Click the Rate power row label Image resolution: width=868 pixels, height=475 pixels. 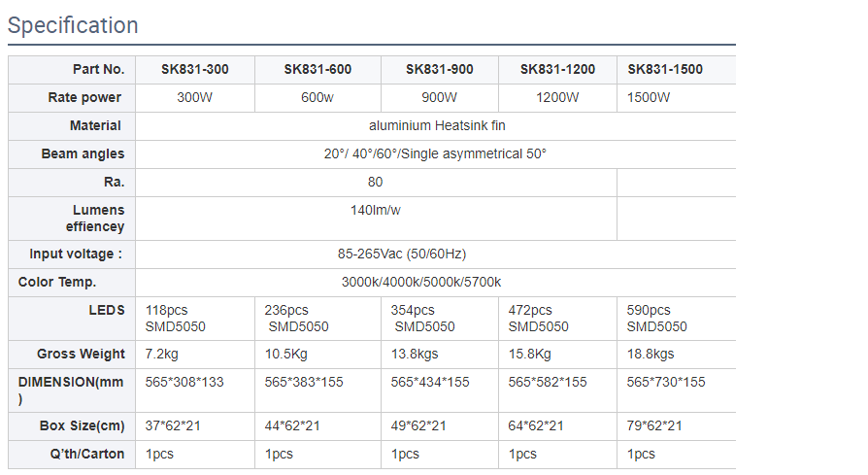84,97
